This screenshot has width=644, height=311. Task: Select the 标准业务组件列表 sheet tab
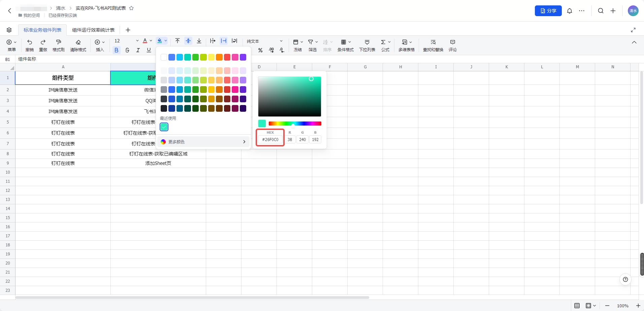pos(42,30)
